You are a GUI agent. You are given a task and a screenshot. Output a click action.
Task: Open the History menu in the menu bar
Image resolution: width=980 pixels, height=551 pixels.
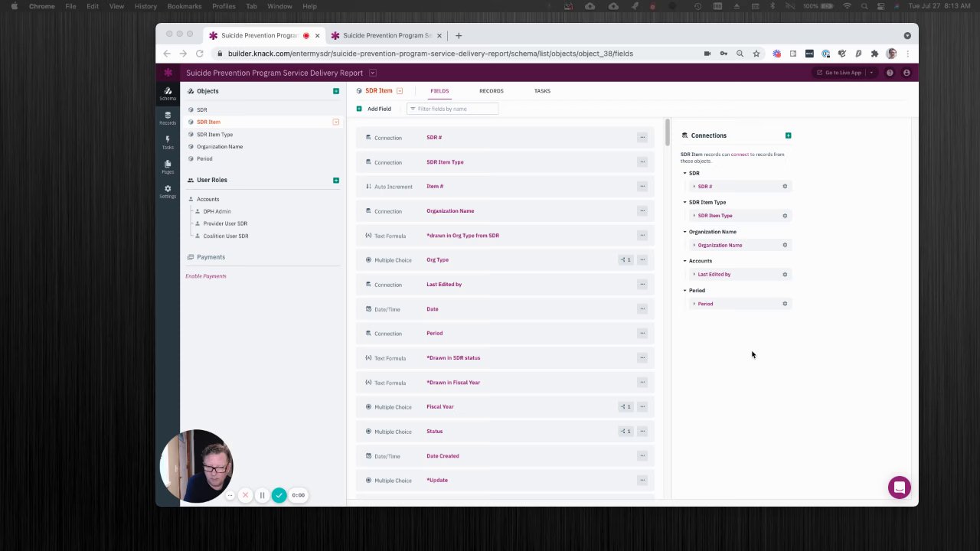145,6
